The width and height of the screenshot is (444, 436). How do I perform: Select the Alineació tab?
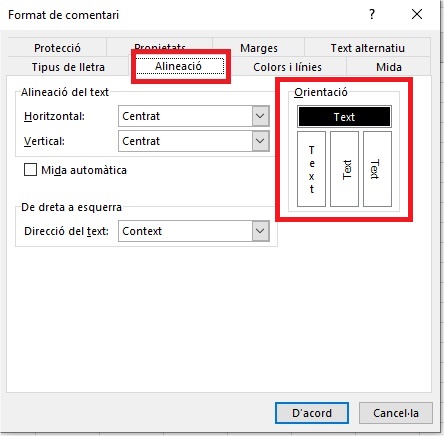[180, 66]
